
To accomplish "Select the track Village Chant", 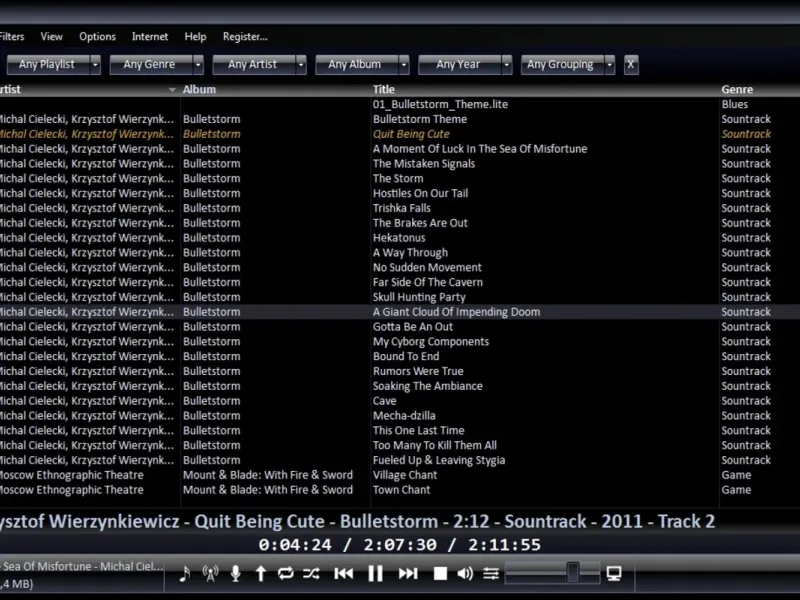I will click(405, 475).
